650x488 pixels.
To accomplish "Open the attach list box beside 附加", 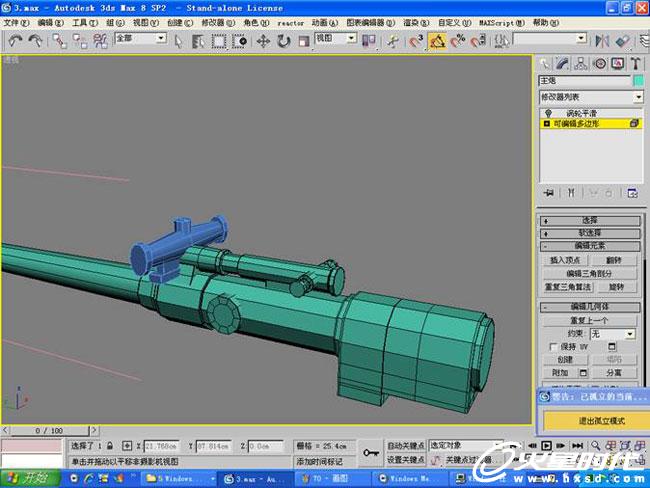I will point(583,373).
